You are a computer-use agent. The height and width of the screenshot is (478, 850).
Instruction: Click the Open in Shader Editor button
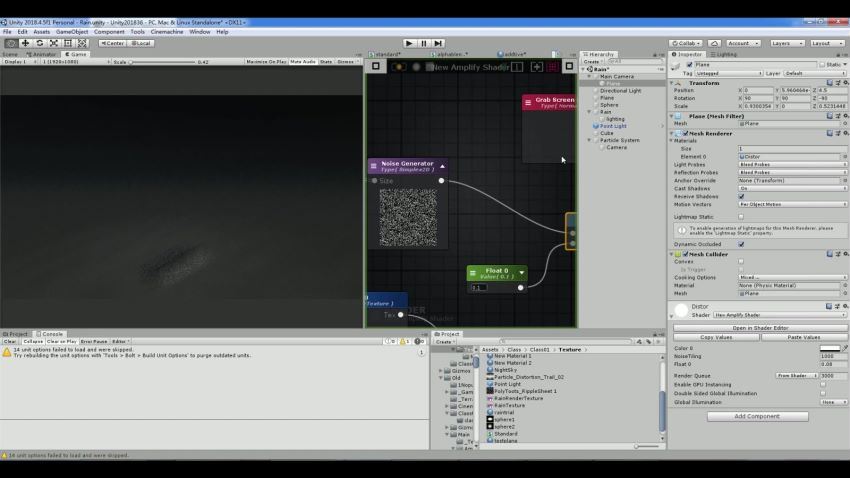[756, 328]
